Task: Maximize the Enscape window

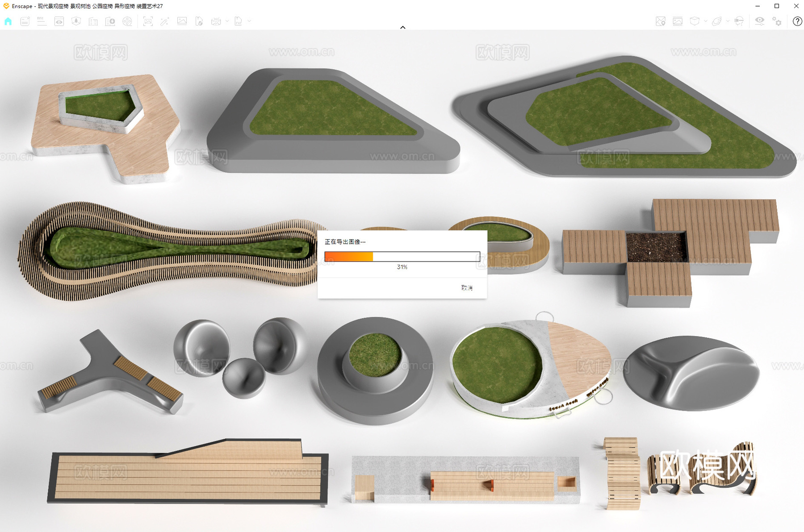Action: 777,6
